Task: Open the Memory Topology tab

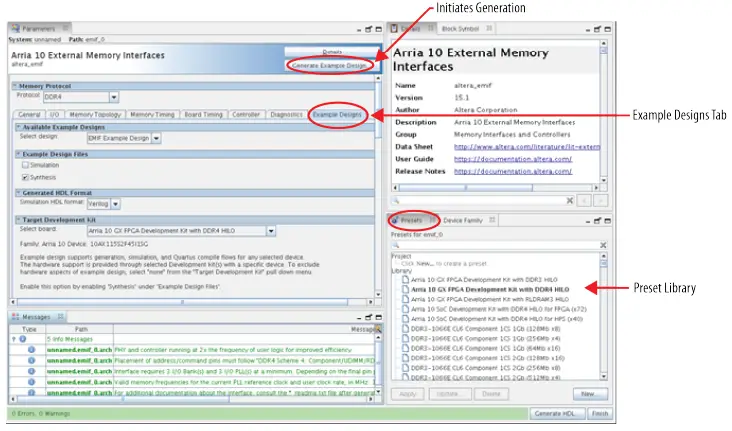Action: click(x=95, y=114)
